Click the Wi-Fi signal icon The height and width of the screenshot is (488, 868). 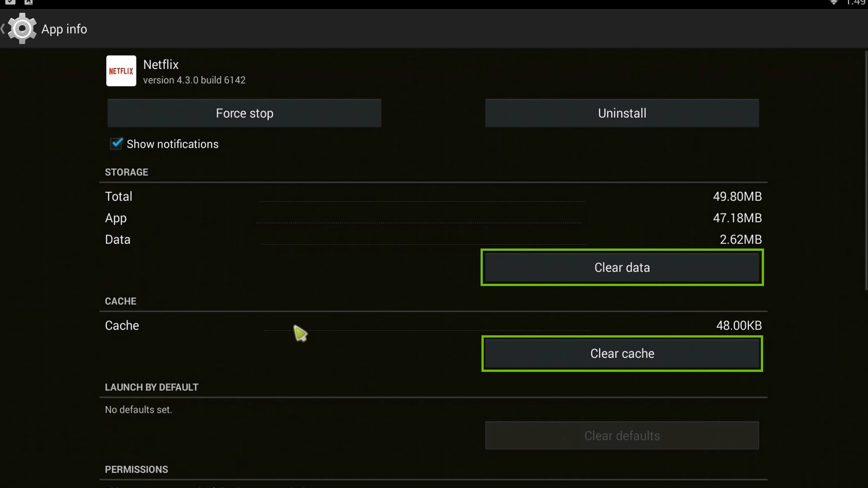tap(834, 3)
